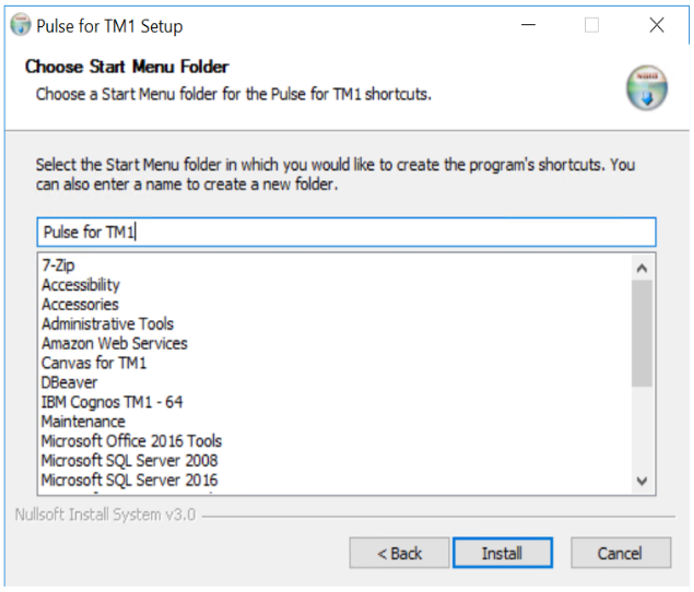Select Administrative Tools folder
Viewport: 694px width, 592px height.
(x=108, y=324)
